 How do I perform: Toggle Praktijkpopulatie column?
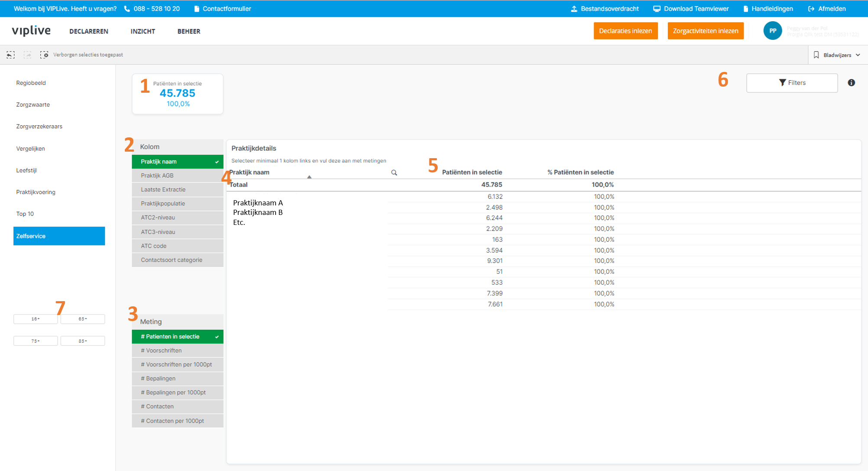[x=178, y=204]
